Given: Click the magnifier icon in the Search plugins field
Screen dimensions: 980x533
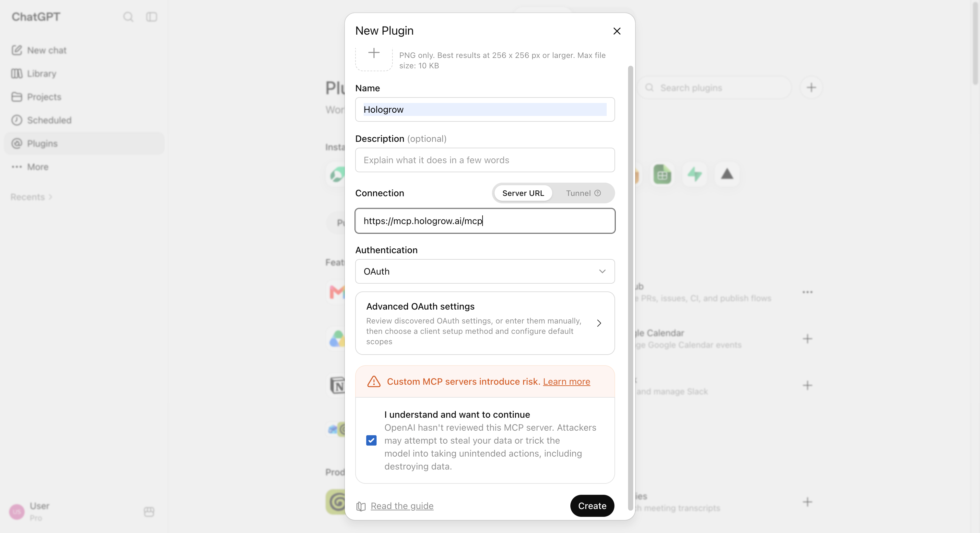Looking at the screenshot, I should tap(649, 88).
